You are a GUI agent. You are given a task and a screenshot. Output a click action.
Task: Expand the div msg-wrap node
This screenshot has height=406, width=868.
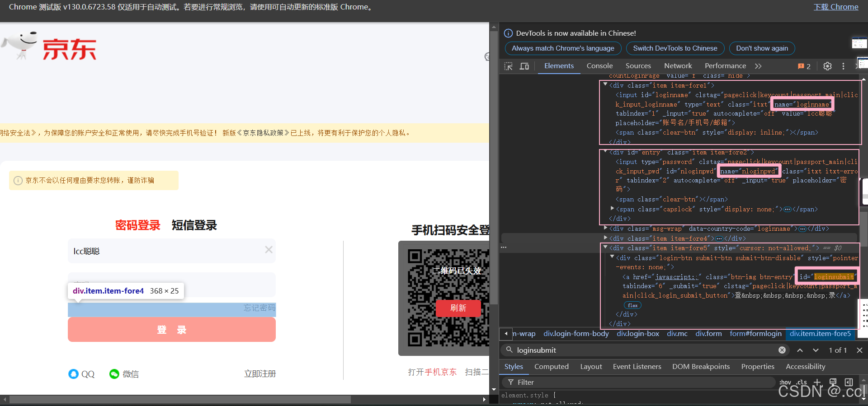tap(605, 228)
